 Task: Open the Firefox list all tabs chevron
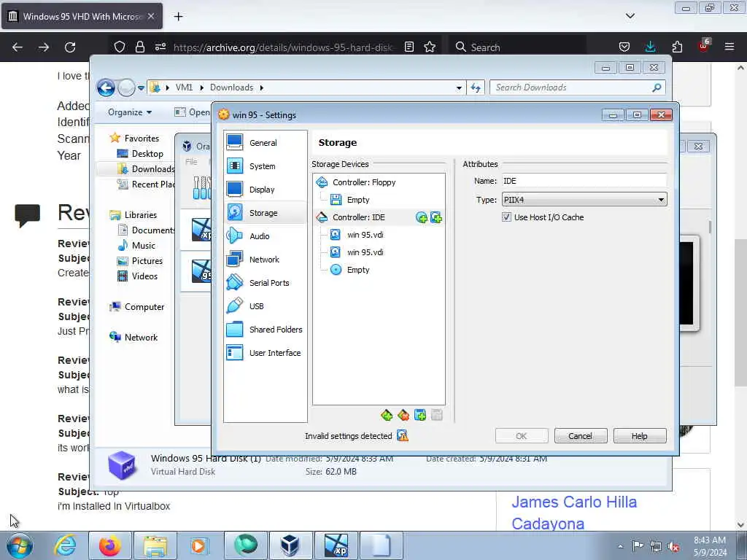tap(630, 16)
